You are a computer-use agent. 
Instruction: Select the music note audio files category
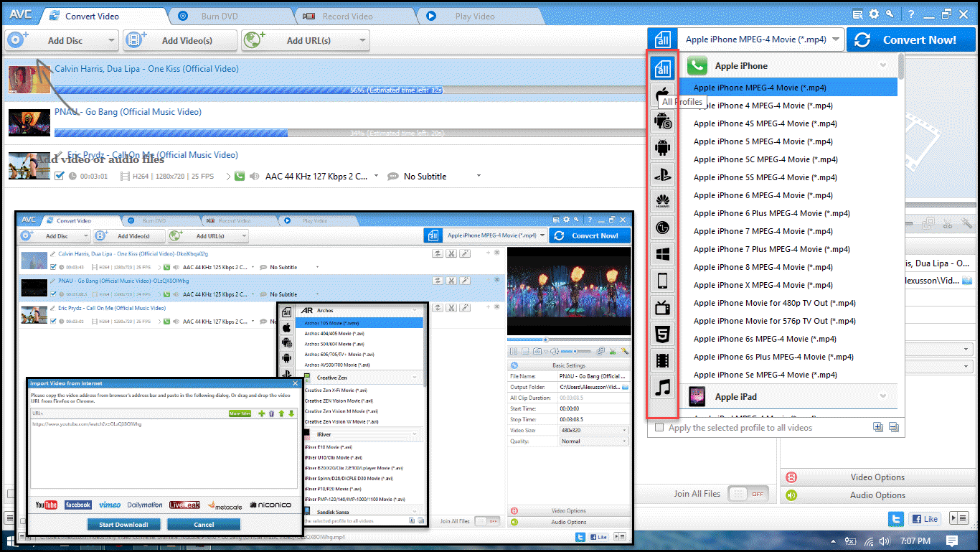point(663,388)
